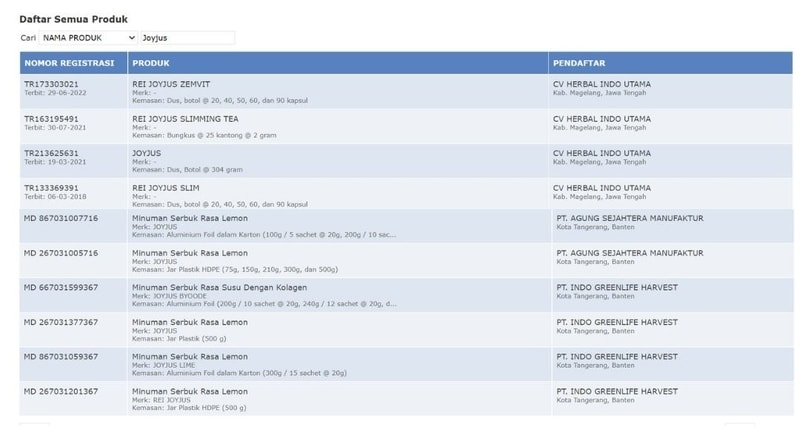Click packaging text Jar Plastik (500 g)
The width and height of the screenshot is (800, 430).
[179, 339]
